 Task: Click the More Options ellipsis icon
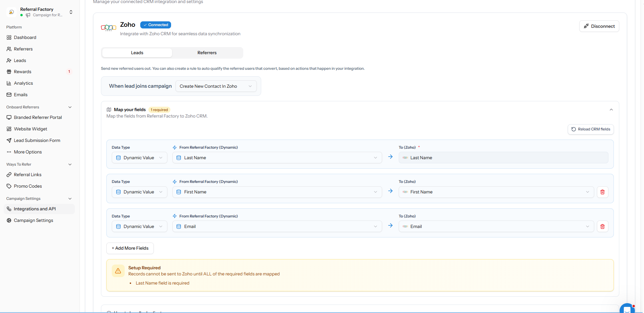(x=9, y=152)
